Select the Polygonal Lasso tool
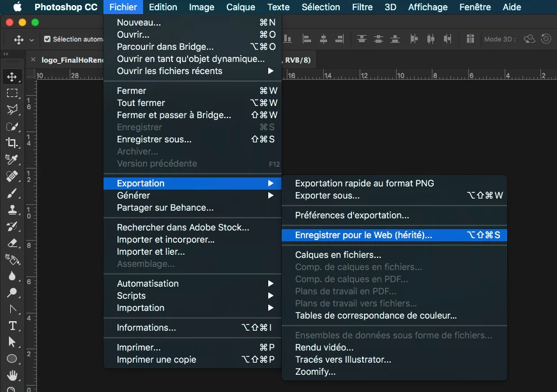The height and width of the screenshot is (392, 557). coord(12,110)
